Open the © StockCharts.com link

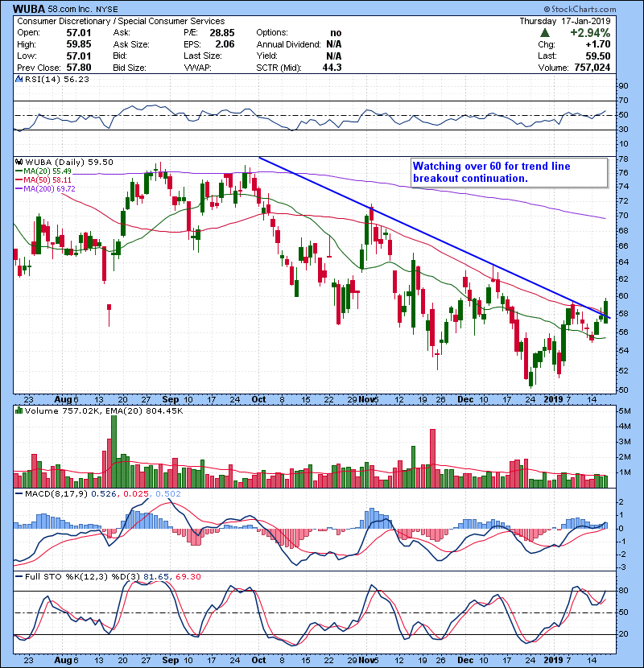tap(580, 9)
